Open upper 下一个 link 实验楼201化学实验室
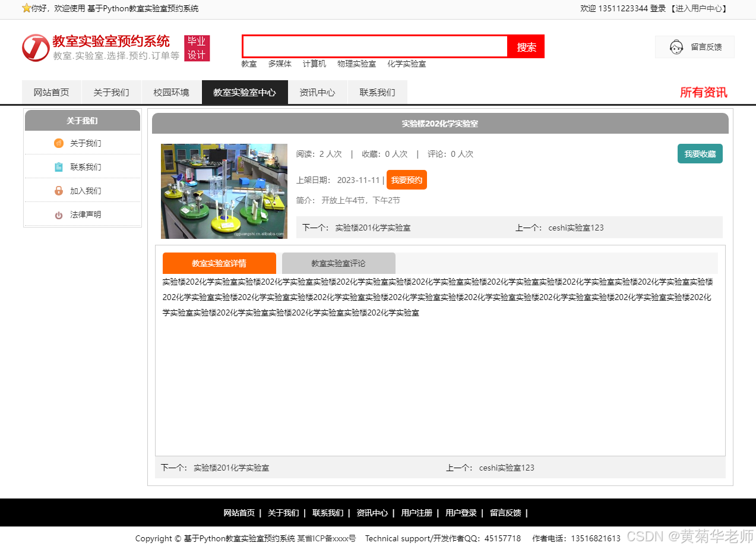The height and width of the screenshot is (549, 756). (x=373, y=228)
